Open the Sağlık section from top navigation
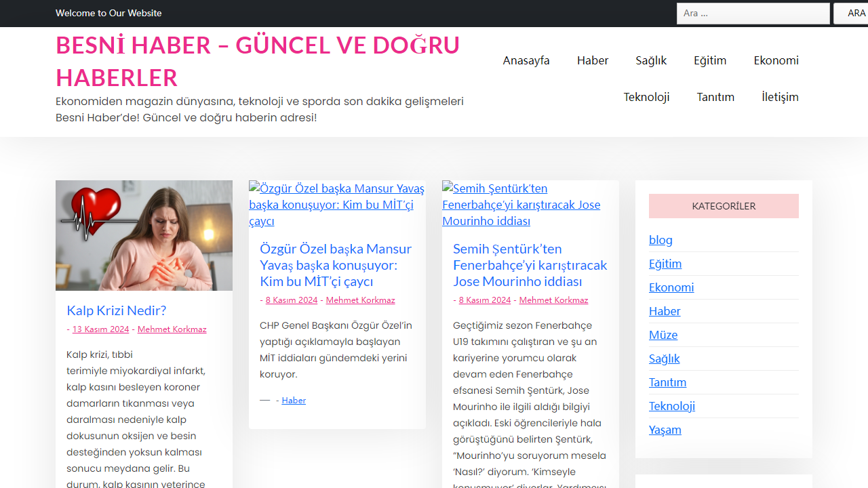The width and height of the screenshot is (868, 488). point(650,60)
